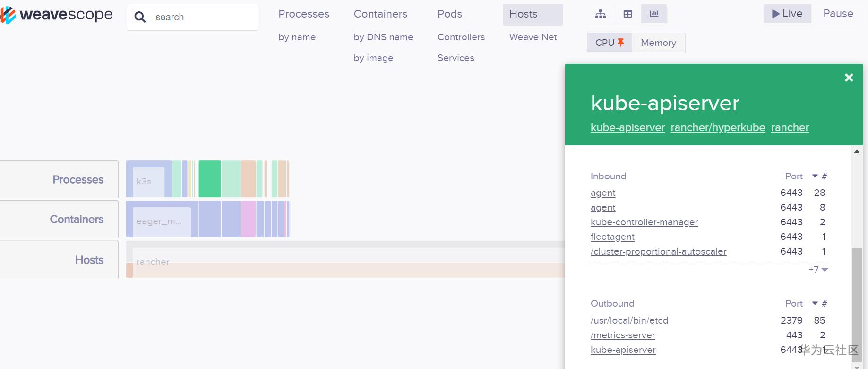This screenshot has width=868, height=369.
Task: Close the kube-apiserver details panel
Action: click(x=849, y=78)
